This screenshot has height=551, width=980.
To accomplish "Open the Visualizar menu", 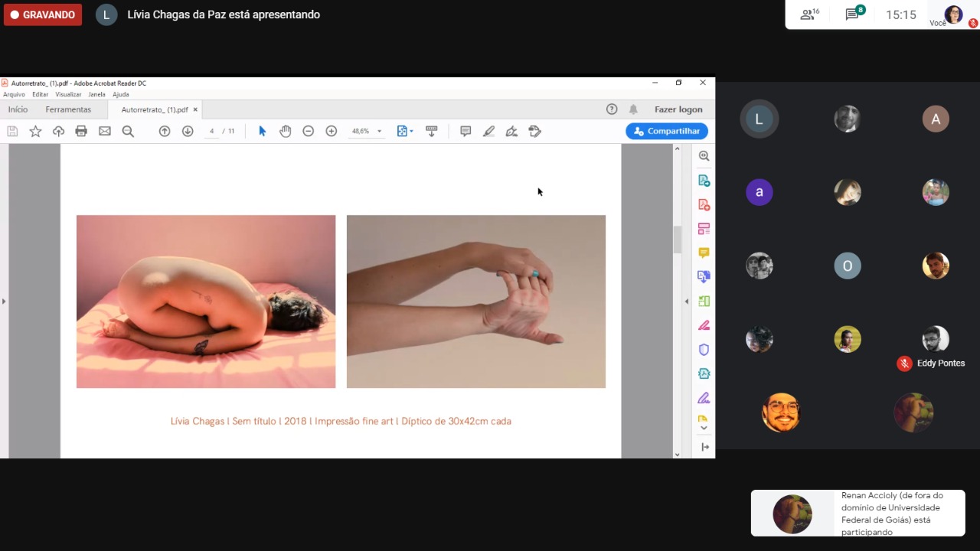I will [x=68, y=95].
